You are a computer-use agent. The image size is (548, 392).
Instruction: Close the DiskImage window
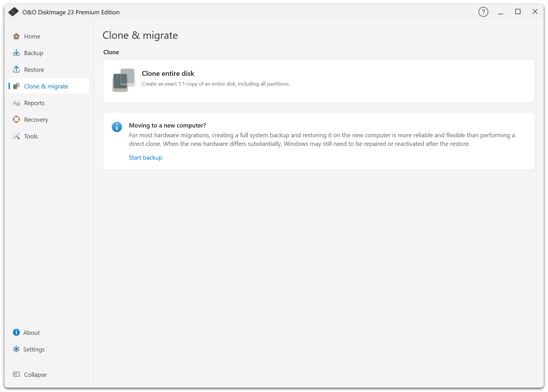pyautogui.click(x=535, y=12)
